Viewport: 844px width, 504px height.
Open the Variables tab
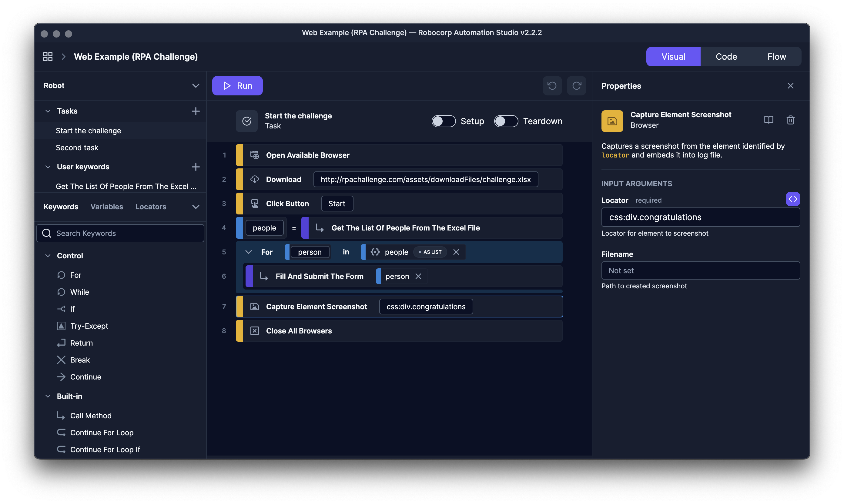pyautogui.click(x=107, y=207)
